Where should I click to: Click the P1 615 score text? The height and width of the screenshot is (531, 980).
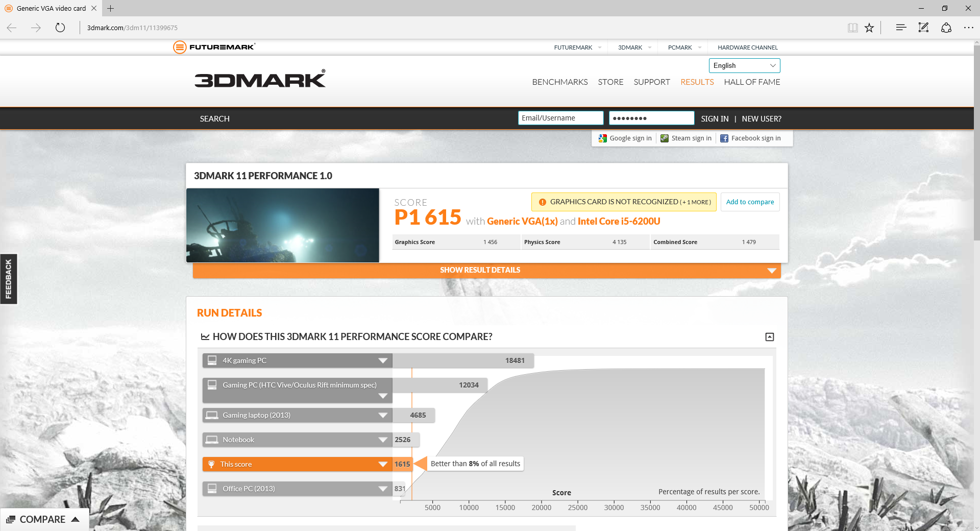[428, 217]
